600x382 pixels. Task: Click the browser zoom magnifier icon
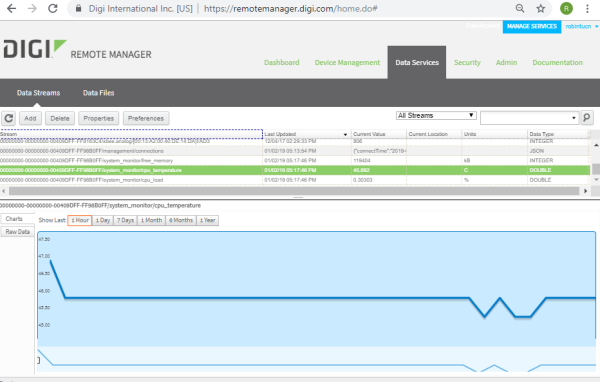pos(520,8)
